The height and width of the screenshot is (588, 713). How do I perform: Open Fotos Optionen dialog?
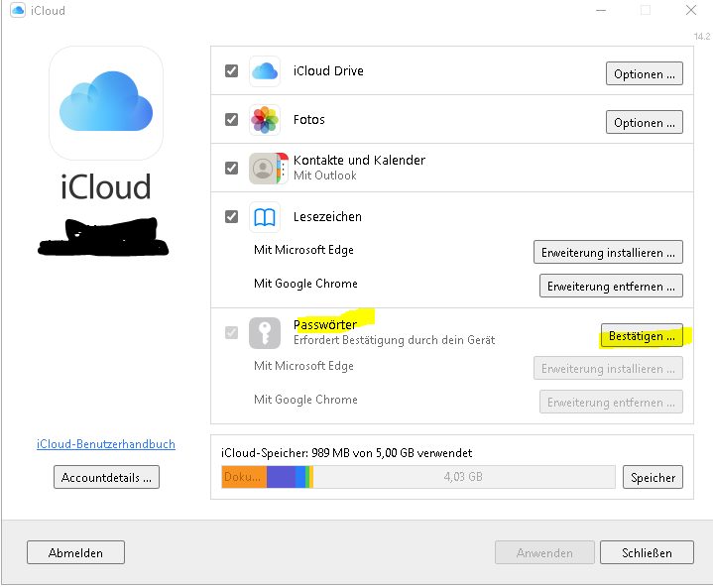(644, 122)
